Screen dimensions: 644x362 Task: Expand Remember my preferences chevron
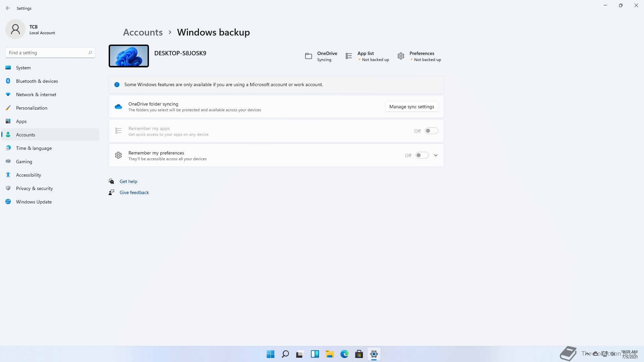tap(436, 156)
